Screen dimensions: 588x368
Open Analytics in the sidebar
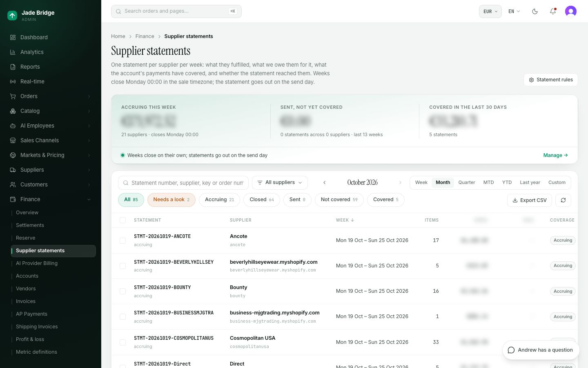coord(51,52)
